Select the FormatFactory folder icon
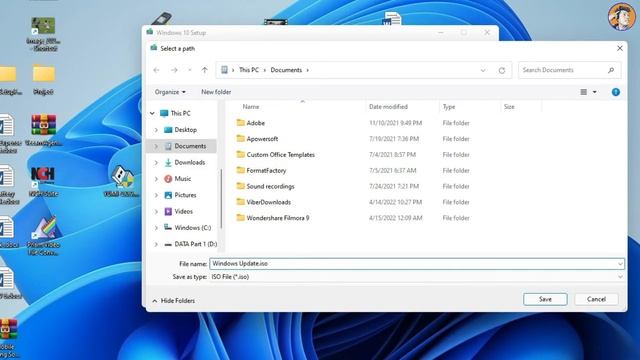 pyautogui.click(x=240, y=170)
